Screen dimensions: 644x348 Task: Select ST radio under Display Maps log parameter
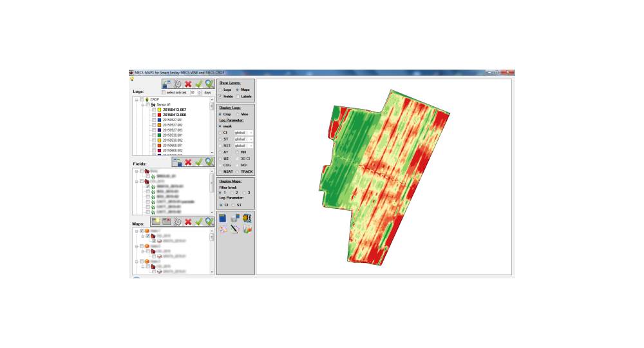(233, 205)
